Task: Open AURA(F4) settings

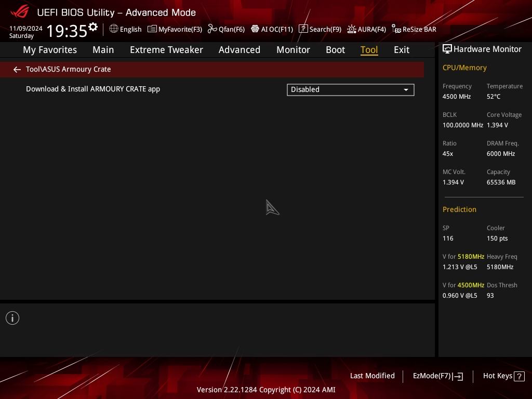Action: pos(366,29)
